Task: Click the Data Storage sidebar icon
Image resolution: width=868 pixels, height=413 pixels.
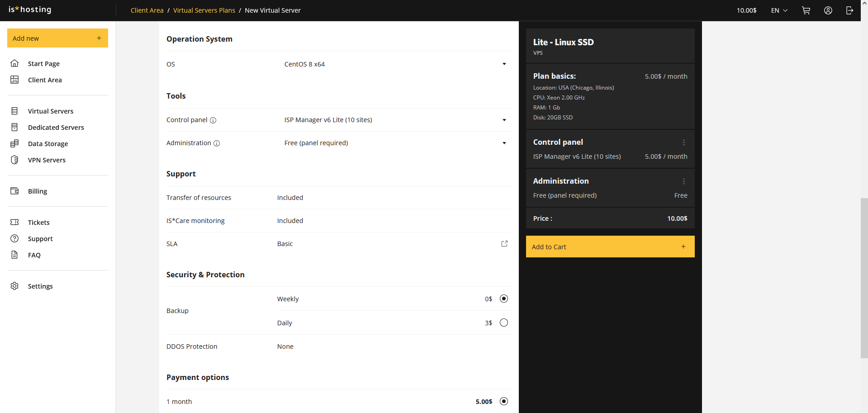Action: click(x=14, y=143)
